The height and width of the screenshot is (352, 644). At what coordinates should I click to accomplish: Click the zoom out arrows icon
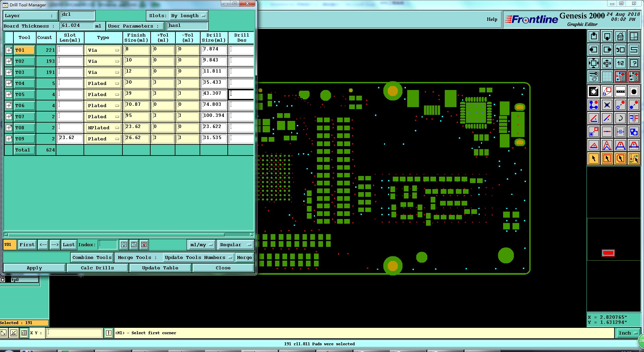pos(607,63)
